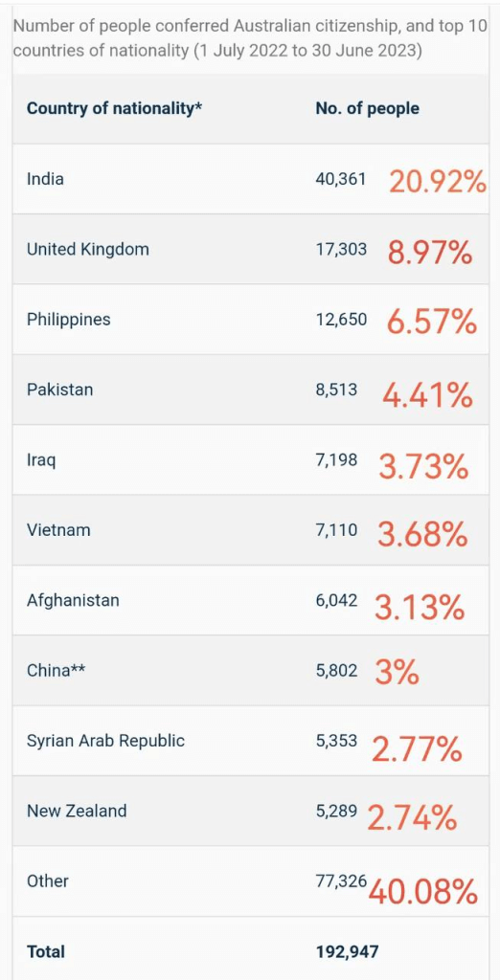Select the India row label
The image size is (500, 980).
(x=45, y=179)
